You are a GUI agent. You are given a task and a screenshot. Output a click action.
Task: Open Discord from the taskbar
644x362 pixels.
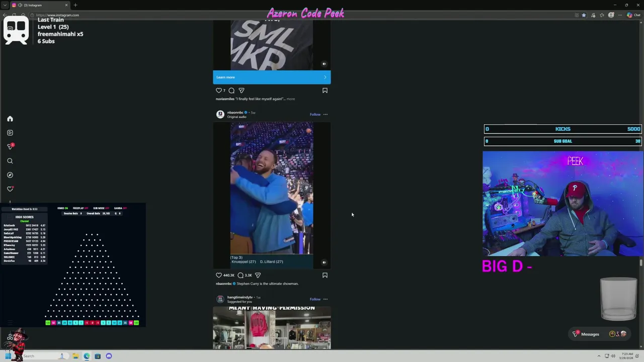109,356
